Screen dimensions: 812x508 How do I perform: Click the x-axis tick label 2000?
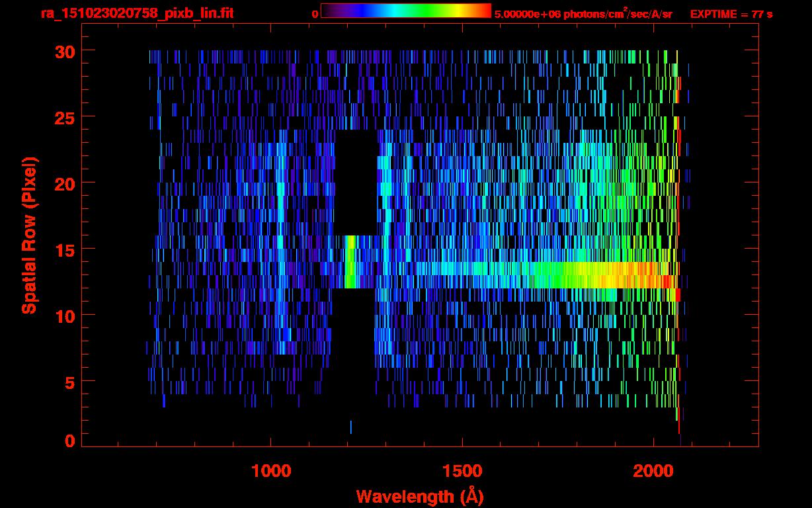point(653,471)
